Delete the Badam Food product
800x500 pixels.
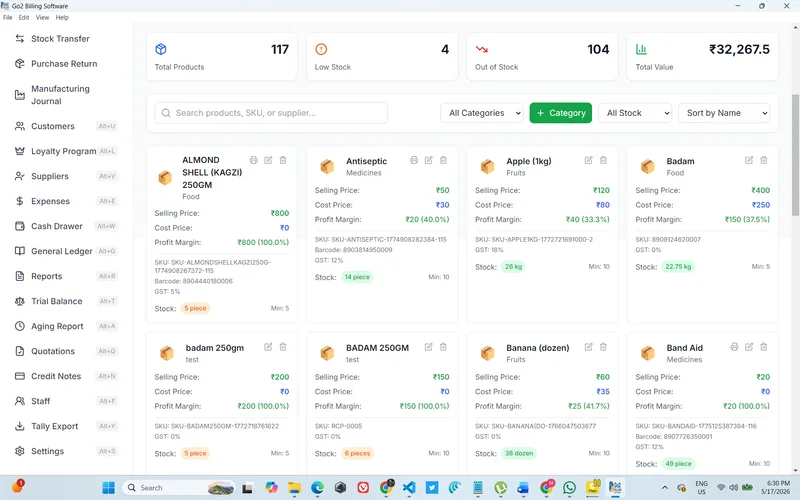pos(764,160)
